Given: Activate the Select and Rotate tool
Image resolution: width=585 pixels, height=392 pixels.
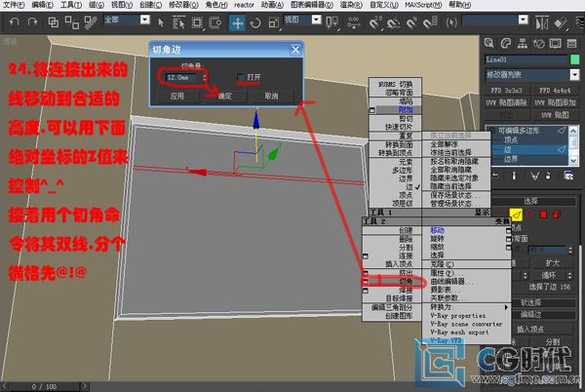Looking at the screenshot, I should pos(255,23).
